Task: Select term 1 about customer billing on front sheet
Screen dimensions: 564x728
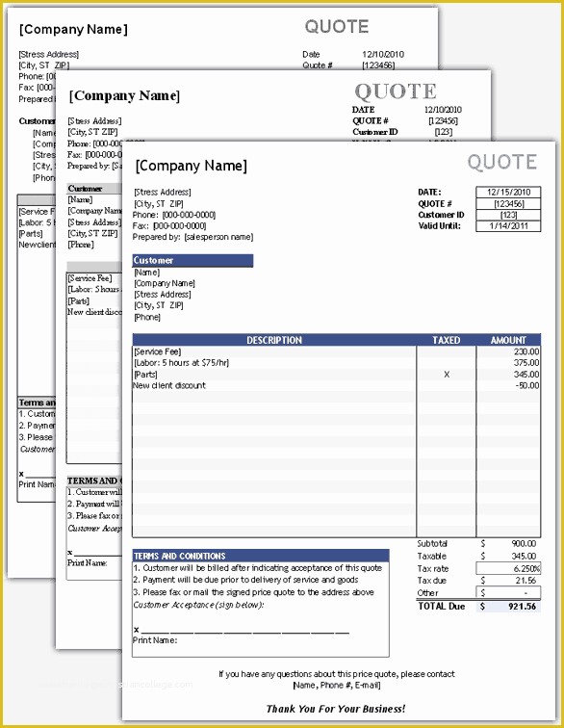Action: [258, 568]
